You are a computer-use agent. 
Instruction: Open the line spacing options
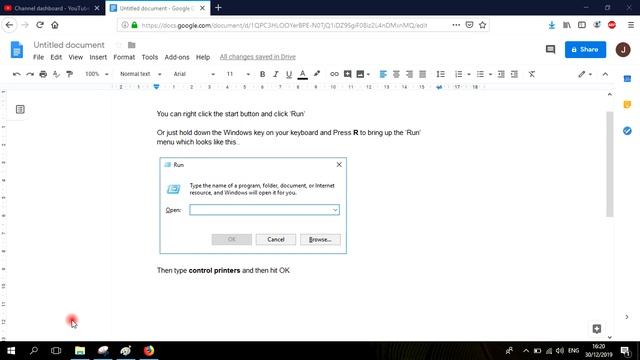coord(440,74)
